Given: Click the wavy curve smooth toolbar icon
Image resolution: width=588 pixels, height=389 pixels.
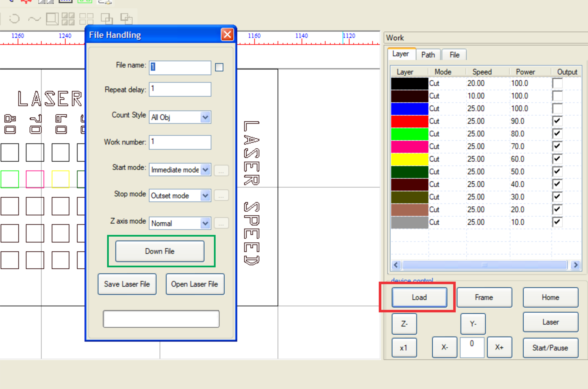Looking at the screenshot, I should 34,19.
